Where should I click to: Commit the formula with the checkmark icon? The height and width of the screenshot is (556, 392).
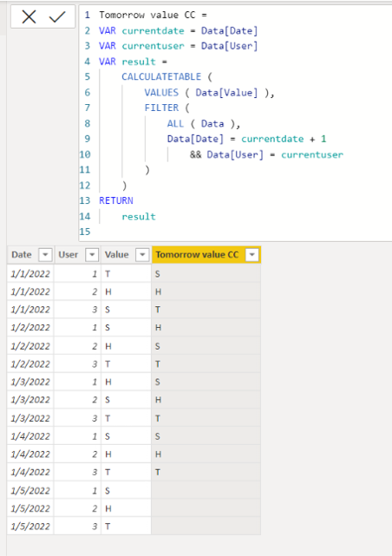click(x=57, y=16)
